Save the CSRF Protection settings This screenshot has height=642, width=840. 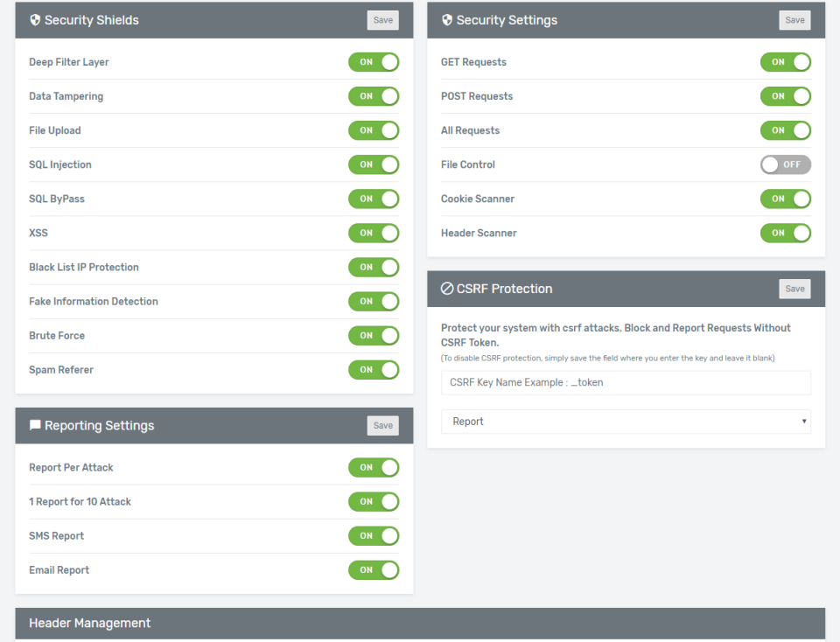794,288
